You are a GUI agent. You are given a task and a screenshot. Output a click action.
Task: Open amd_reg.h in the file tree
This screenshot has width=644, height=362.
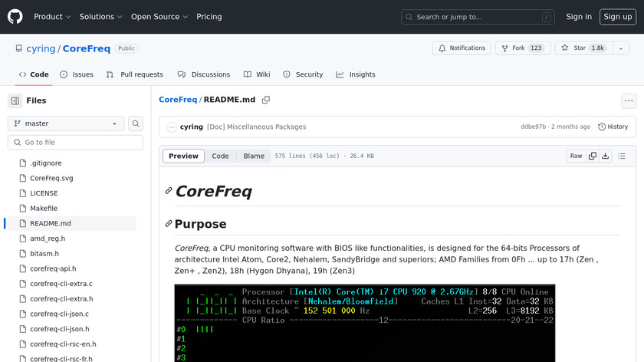click(x=48, y=239)
